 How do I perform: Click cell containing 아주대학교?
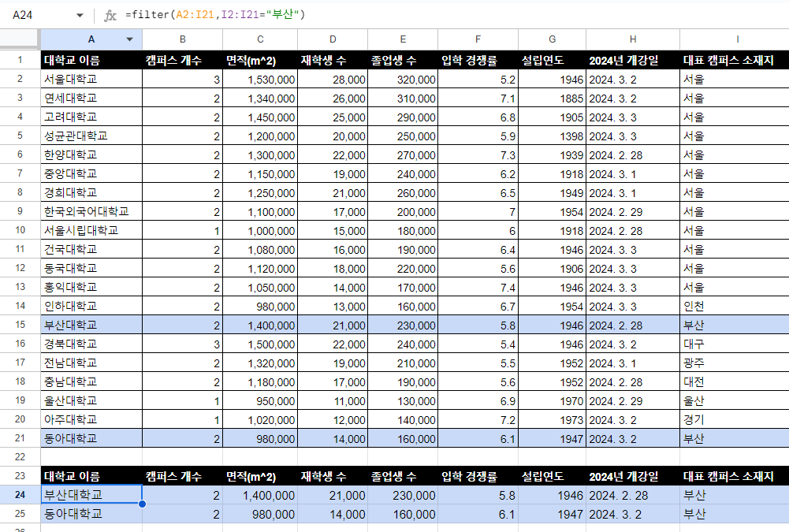91,419
